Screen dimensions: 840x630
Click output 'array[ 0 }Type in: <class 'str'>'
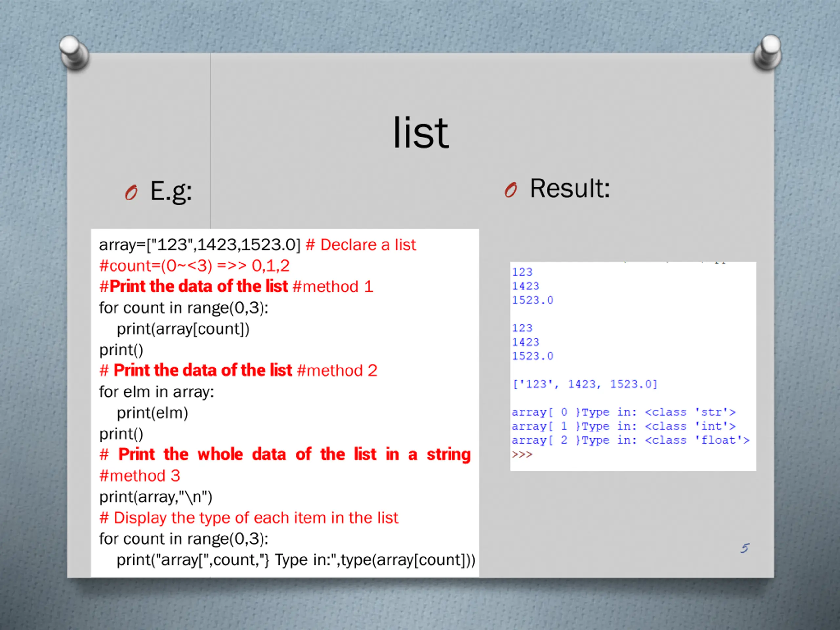(x=623, y=412)
